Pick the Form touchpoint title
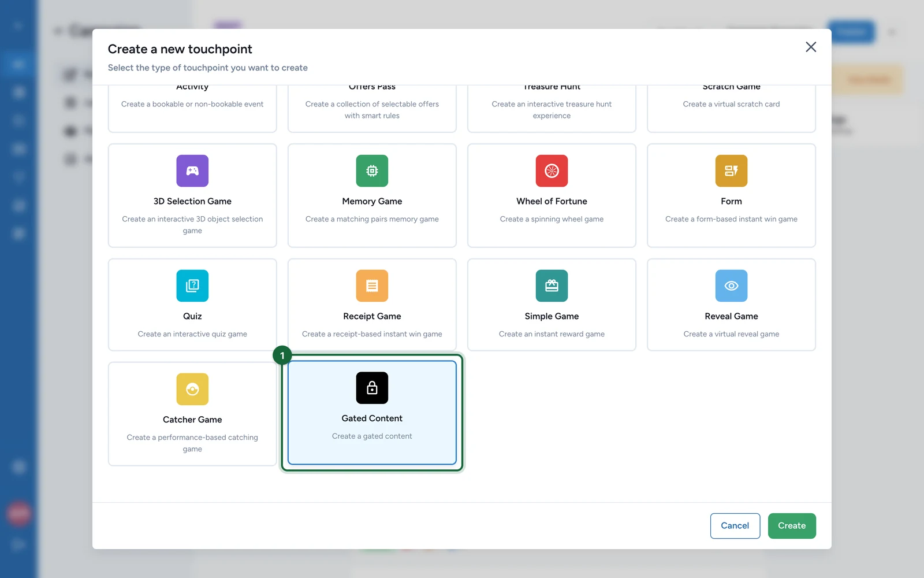 tap(731, 201)
